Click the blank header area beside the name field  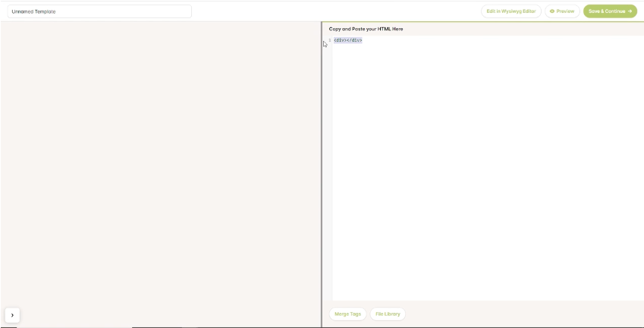334,11
